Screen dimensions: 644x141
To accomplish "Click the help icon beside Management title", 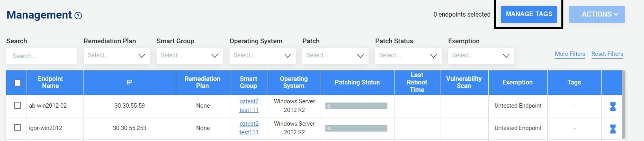I will click(x=78, y=16).
